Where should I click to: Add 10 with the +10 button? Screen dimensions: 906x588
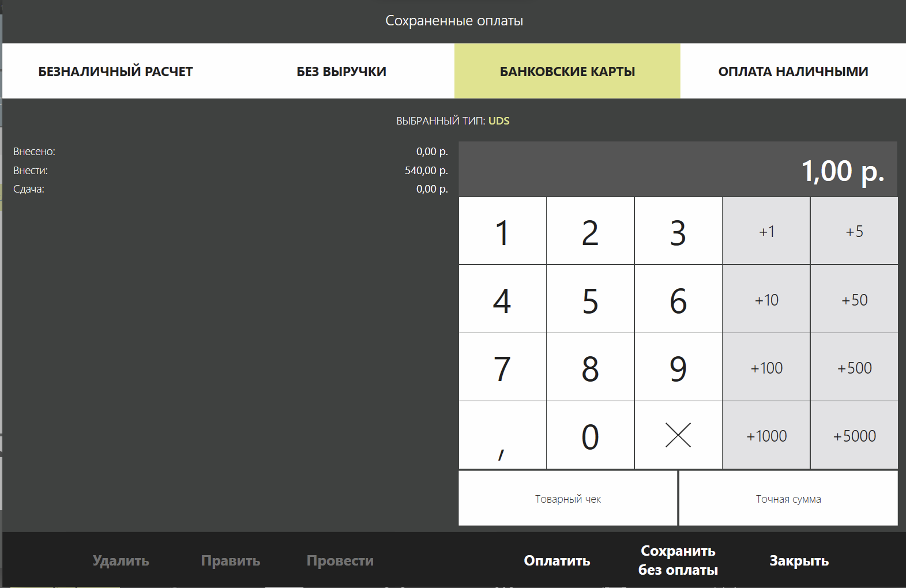click(x=766, y=299)
